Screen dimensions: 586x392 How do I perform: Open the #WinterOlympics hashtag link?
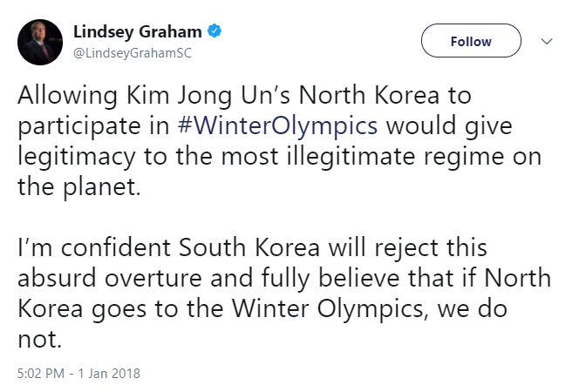pos(277,125)
